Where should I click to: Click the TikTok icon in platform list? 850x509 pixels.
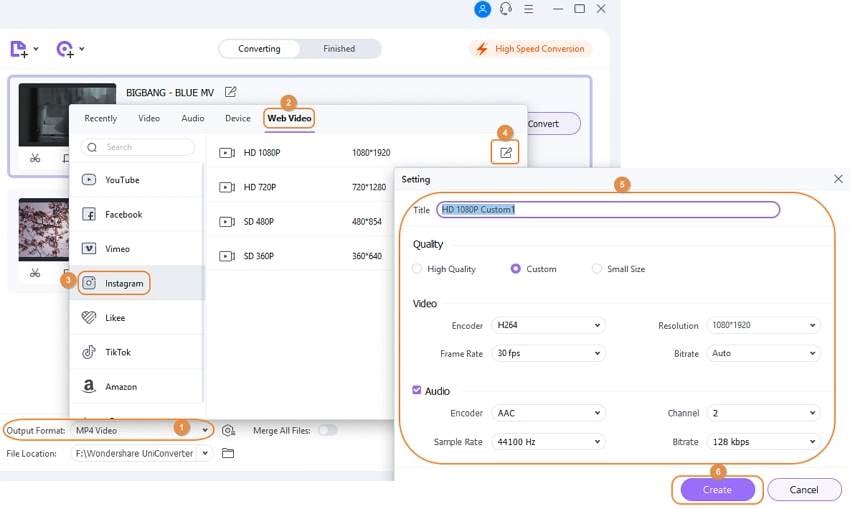coord(89,352)
